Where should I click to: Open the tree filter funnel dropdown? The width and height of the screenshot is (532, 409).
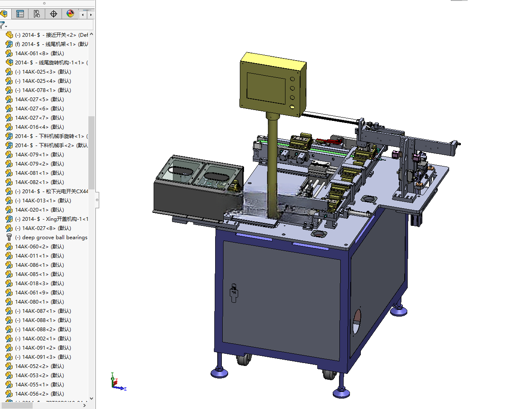pos(3,26)
